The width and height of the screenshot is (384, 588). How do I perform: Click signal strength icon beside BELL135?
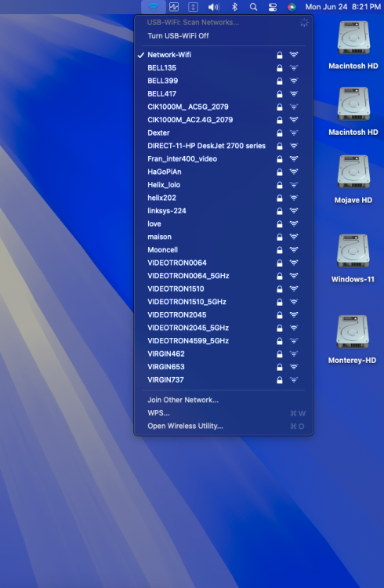coord(294,68)
